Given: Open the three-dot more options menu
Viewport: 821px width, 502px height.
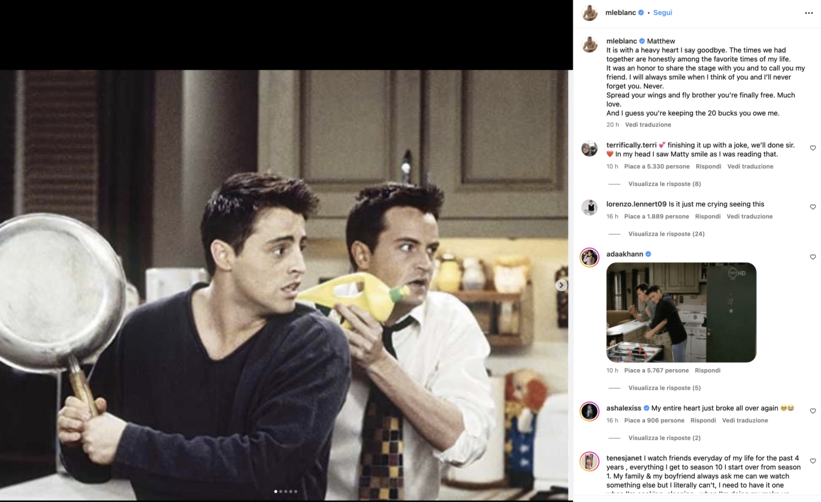Looking at the screenshot, I should (808, 13).
